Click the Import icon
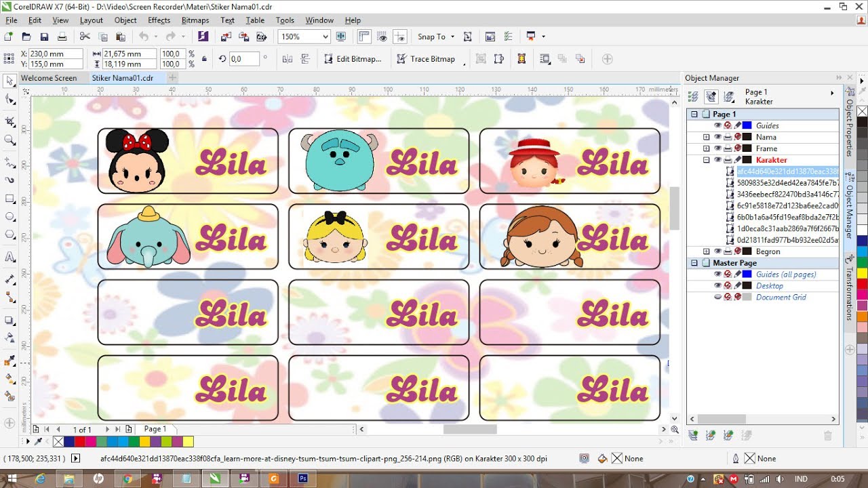The width and height of the screenshot is (868, 488). pos(225,37)
